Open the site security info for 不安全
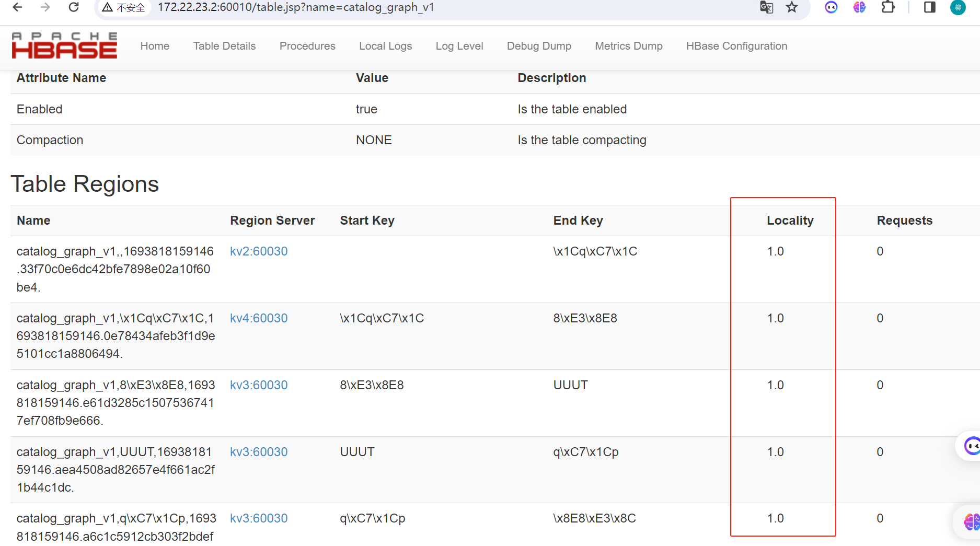 tap(124, 7)
